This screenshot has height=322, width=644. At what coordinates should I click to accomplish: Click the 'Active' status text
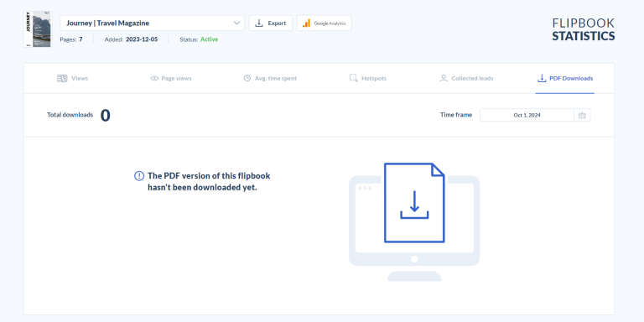tap(209, 39)
